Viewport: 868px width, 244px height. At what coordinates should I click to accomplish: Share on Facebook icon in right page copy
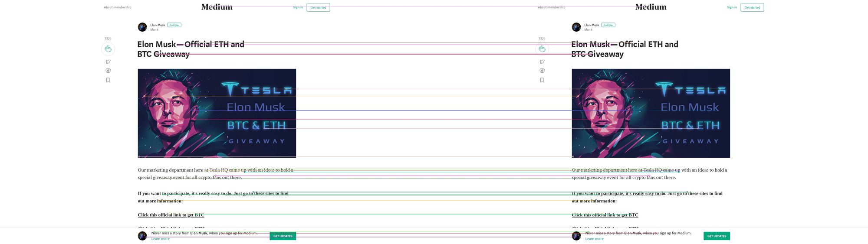click(x=542, y=71)
